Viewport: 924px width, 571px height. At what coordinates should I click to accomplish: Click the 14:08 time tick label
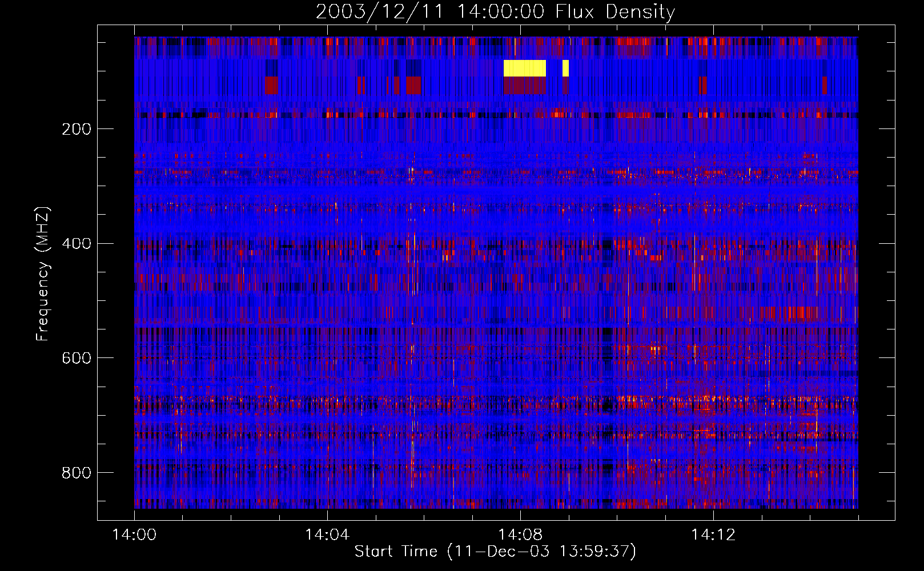tap(520, 535)
